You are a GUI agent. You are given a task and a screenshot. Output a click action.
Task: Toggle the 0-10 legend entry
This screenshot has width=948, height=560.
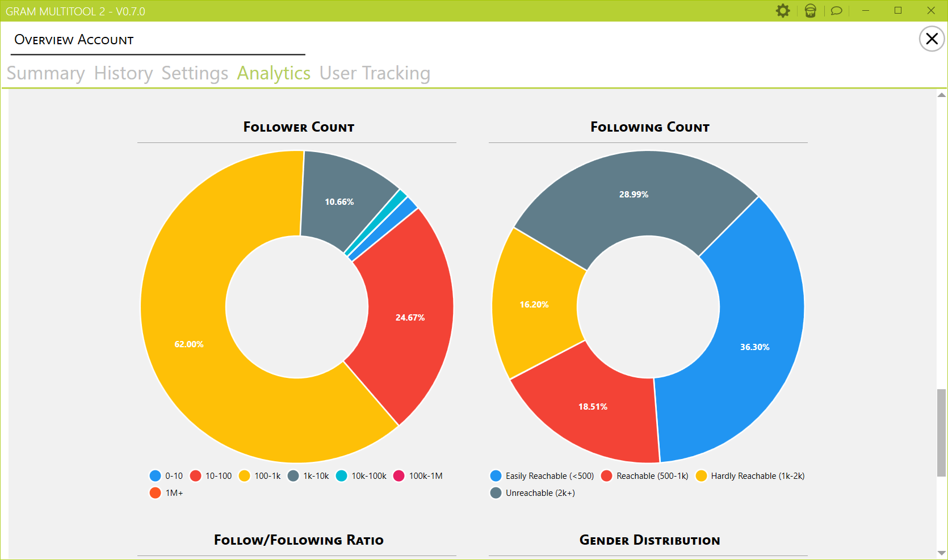coord(166,476)
